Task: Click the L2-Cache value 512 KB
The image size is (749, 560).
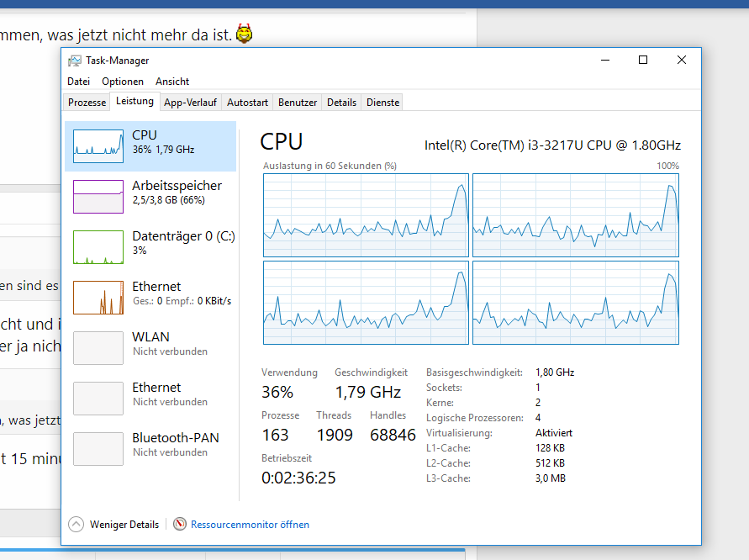Action: click(x=550, y=463)
